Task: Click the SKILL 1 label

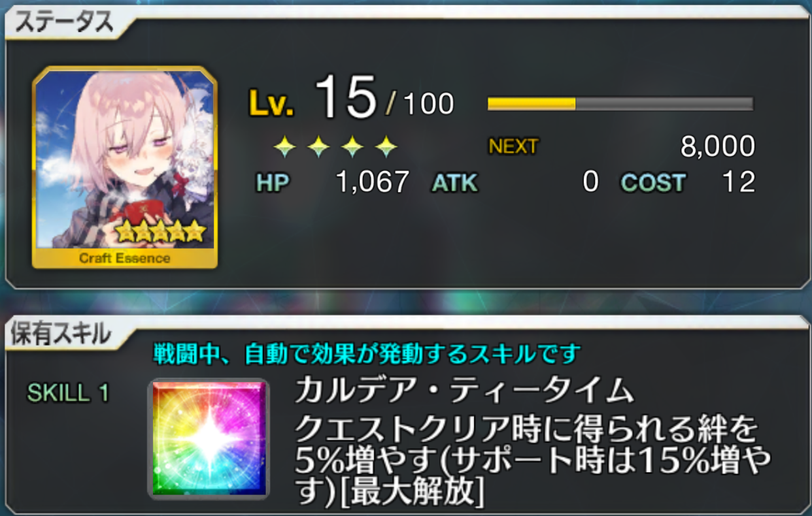Action: (x=68, y=393)
